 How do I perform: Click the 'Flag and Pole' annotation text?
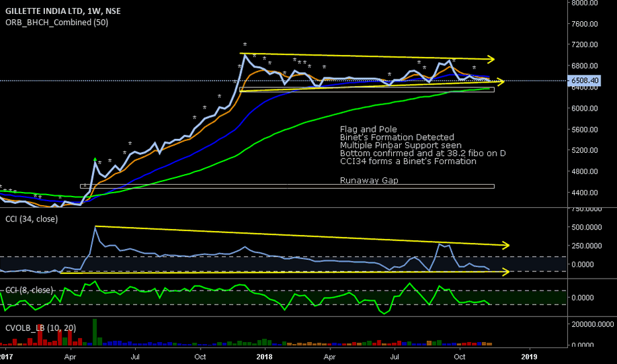click(x=368, y=130)
